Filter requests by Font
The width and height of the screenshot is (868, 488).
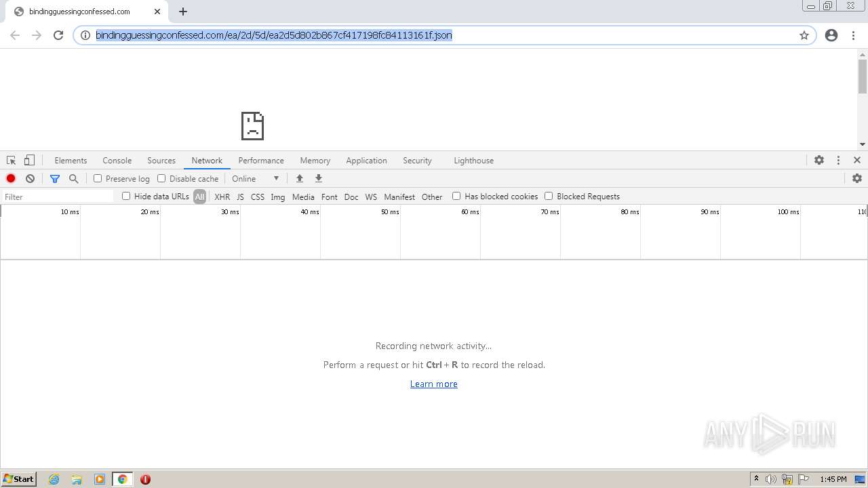(330, 197)
